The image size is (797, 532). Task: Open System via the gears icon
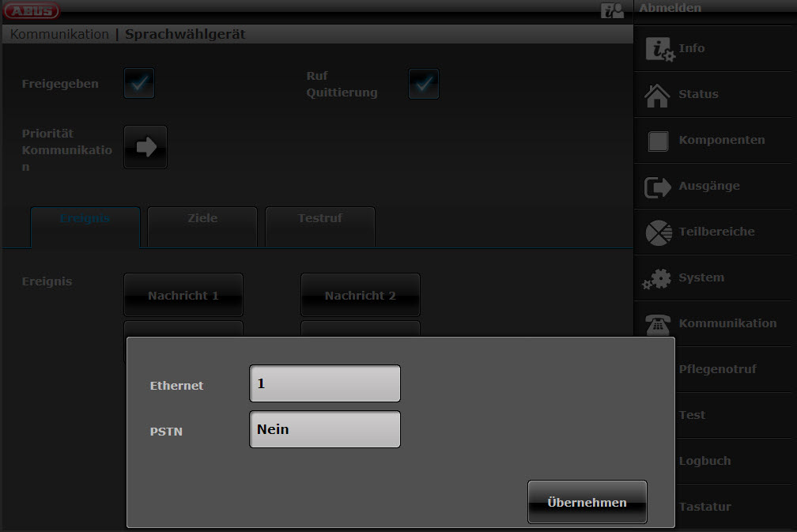pos(658,278)
